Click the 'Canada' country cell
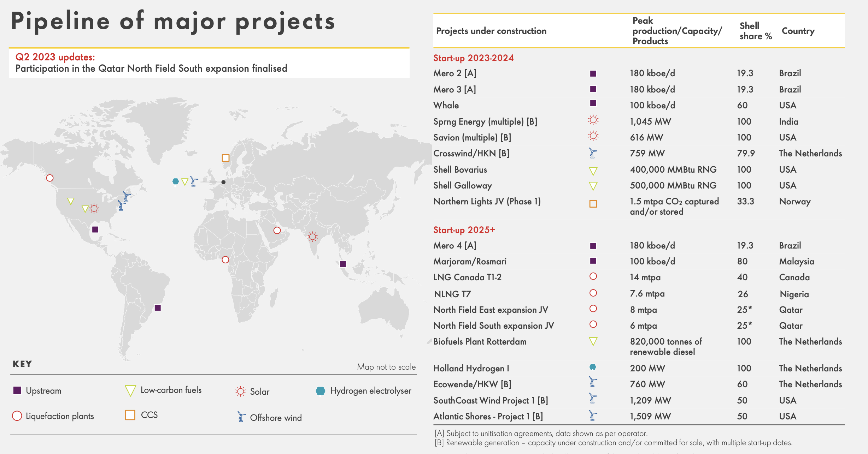The height and width of the screenshot is (454, 868). pos(794,277)
